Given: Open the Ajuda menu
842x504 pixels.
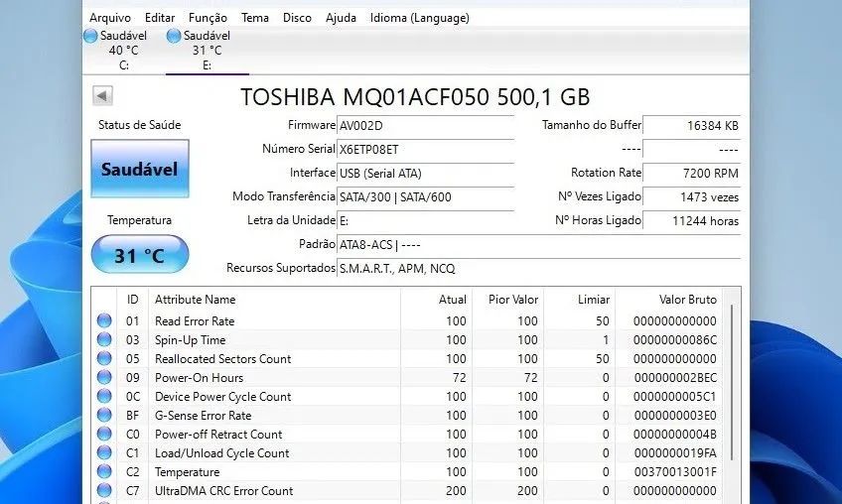Looking at the screenshot, I should (x=341, y=18).
